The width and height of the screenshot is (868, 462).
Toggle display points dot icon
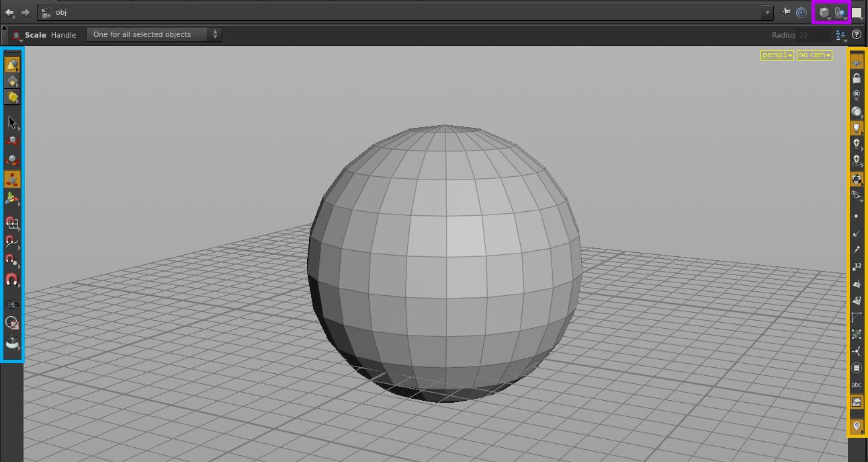click(x=857, y=217)
